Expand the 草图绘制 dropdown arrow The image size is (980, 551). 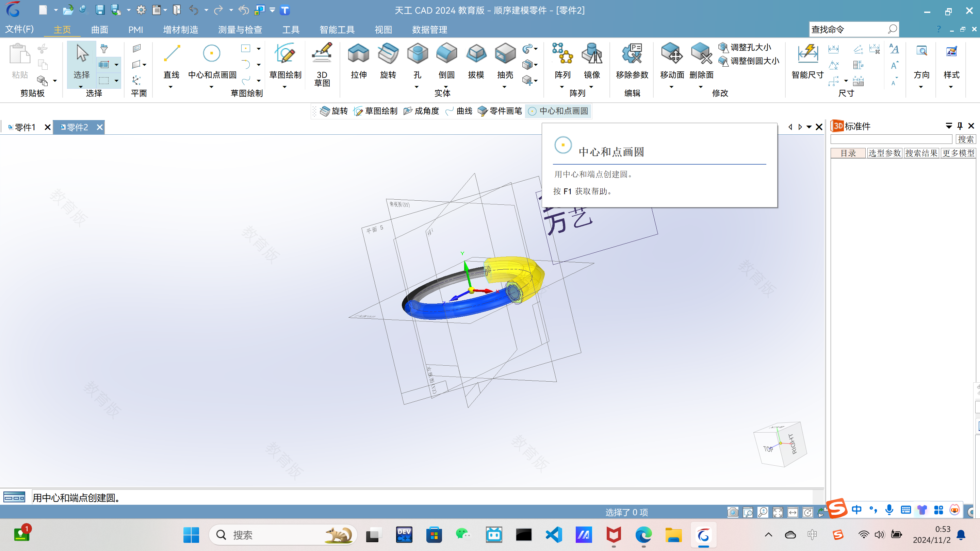[x=284, y=87]
